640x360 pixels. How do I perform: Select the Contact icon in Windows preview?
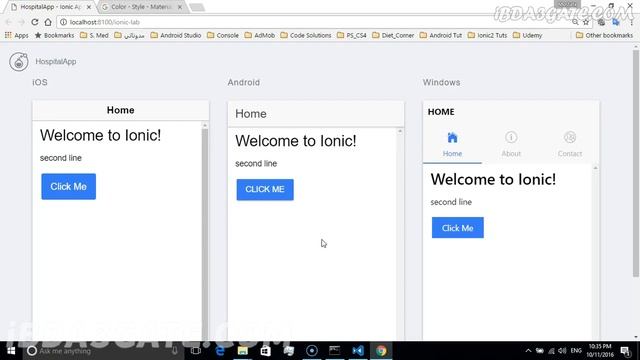(570, 138)
